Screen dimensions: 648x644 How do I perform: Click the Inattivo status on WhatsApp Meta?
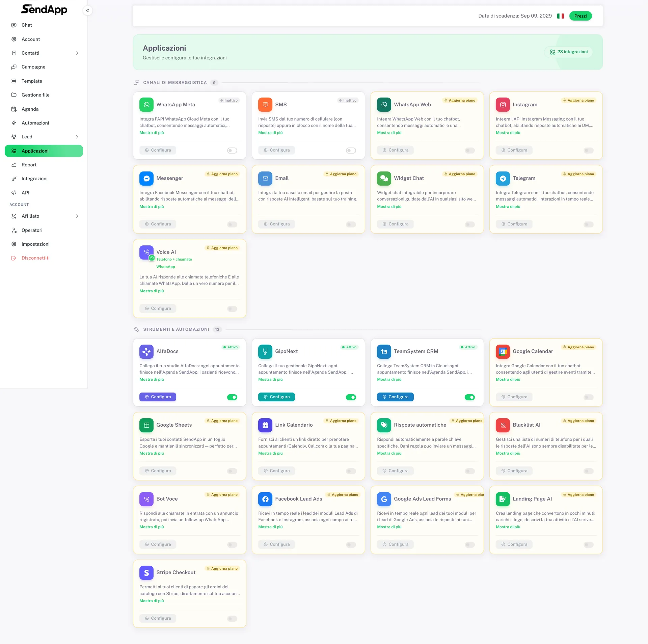tap(229, 100)
